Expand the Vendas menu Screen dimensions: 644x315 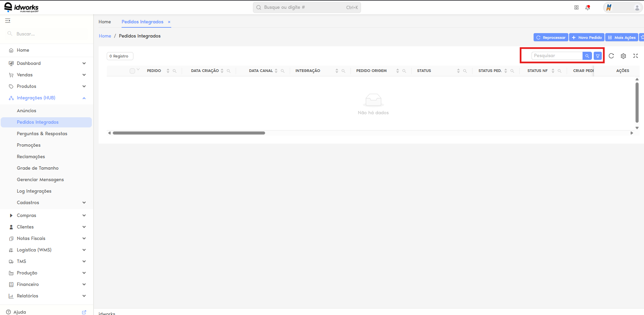coord(47,75)
